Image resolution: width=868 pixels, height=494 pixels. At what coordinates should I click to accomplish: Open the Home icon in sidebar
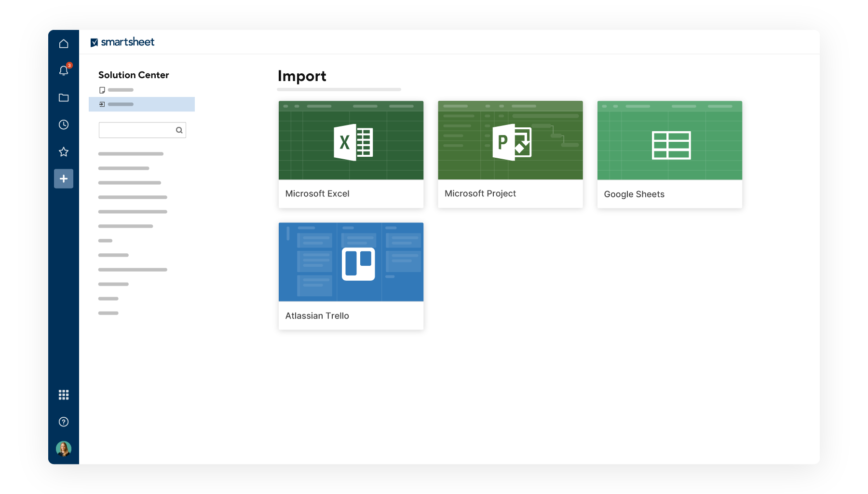[x=64, y=44]
